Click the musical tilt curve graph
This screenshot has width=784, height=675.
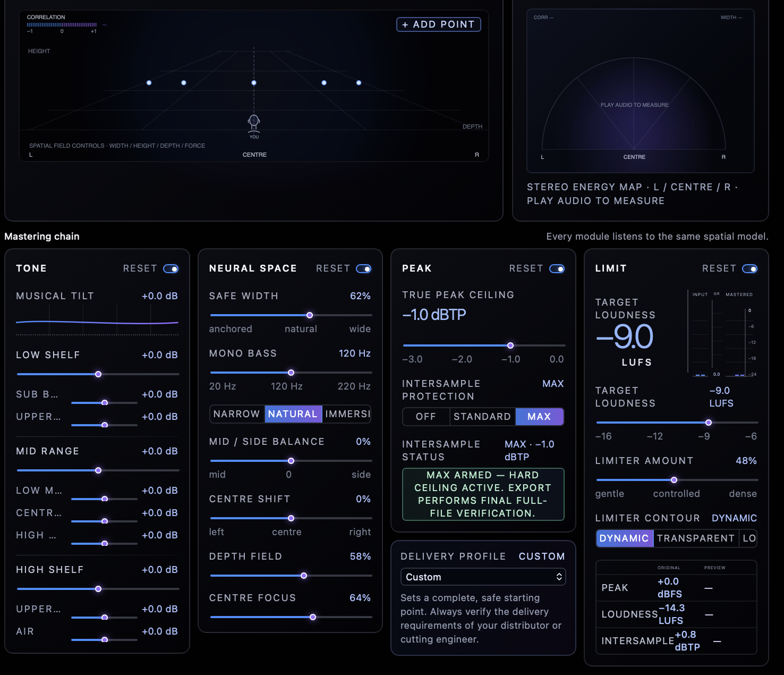(97, 321)
